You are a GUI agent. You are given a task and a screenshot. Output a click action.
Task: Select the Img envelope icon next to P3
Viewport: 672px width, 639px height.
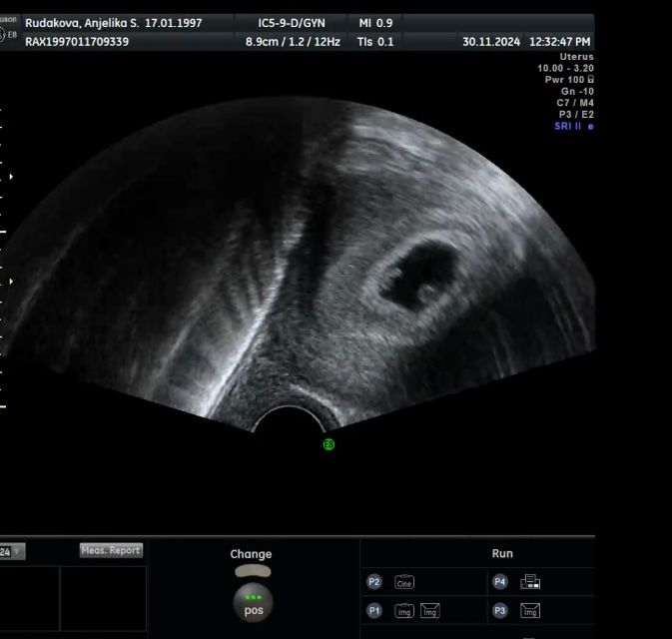tap(530, 611)
